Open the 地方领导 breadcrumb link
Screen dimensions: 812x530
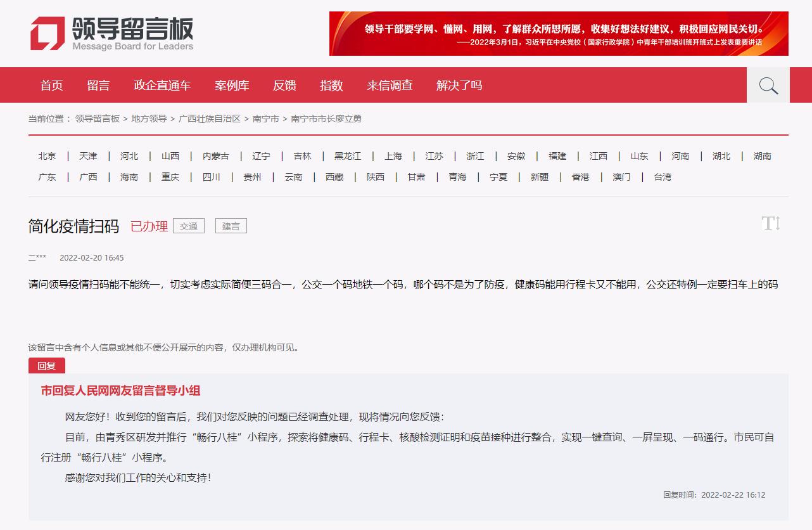[149, 119]
